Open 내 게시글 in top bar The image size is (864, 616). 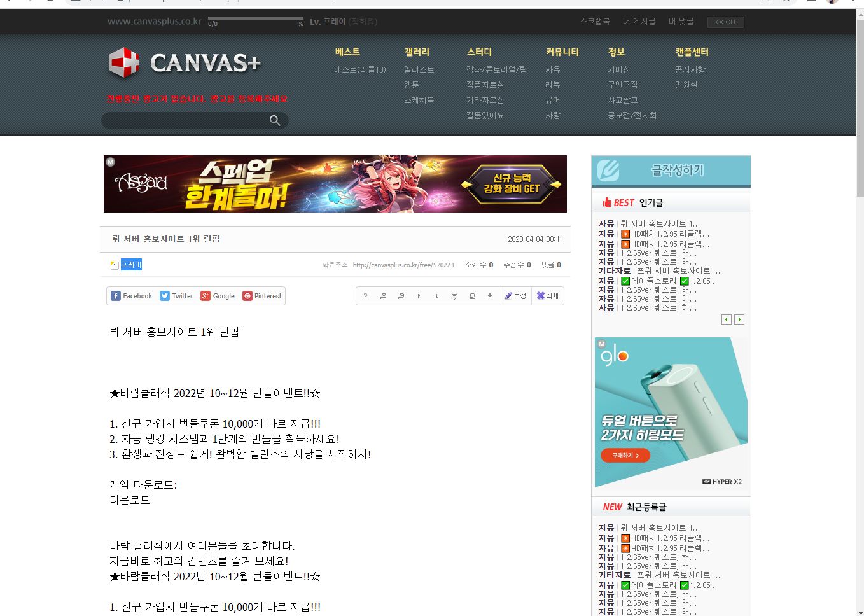click(x=639, y=22)
